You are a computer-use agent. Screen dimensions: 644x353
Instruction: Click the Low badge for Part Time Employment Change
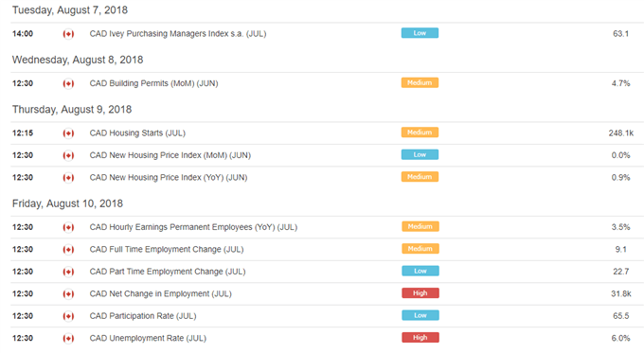click(x=420, y=271)
